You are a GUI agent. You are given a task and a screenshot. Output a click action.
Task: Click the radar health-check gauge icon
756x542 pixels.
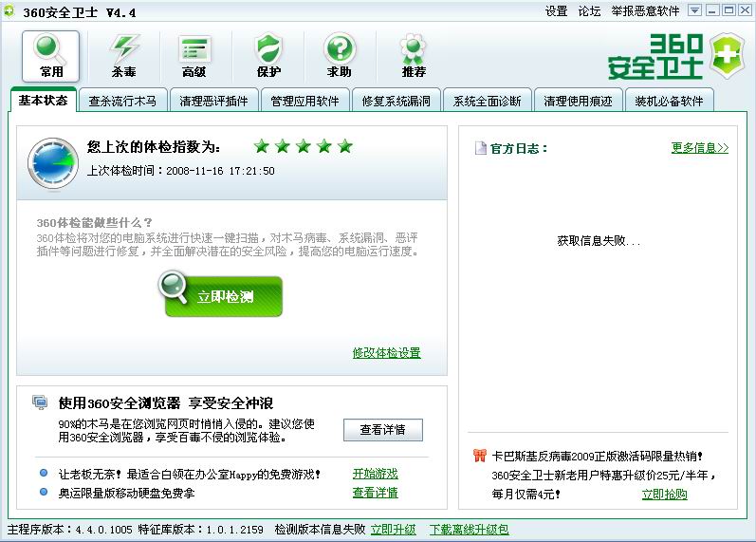pos(53,163)
